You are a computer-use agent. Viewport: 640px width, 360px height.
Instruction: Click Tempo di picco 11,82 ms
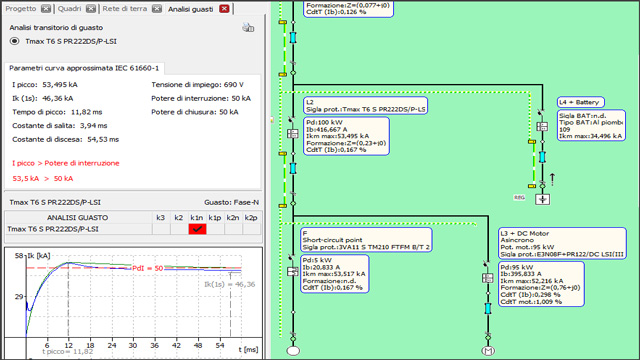57,112
